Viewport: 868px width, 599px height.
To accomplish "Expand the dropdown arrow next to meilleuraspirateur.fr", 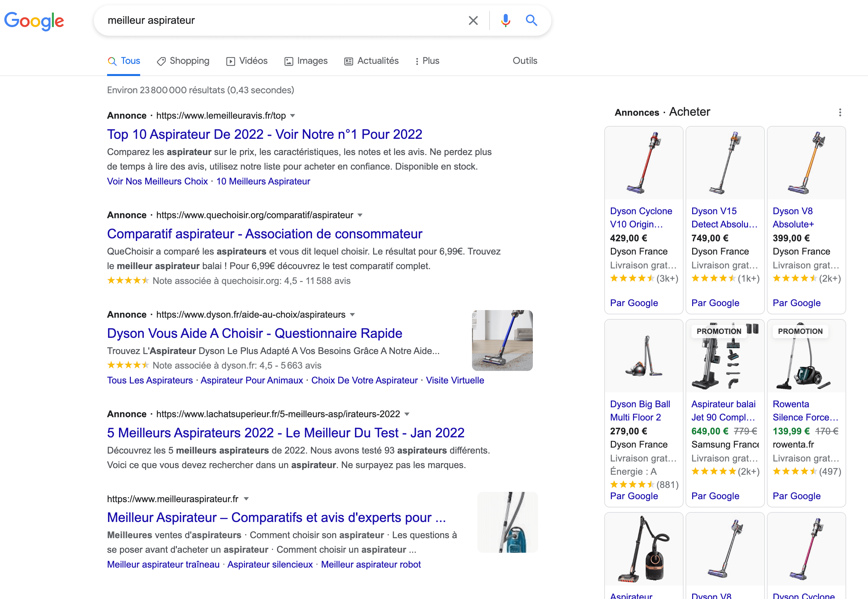I will [247, 499].
